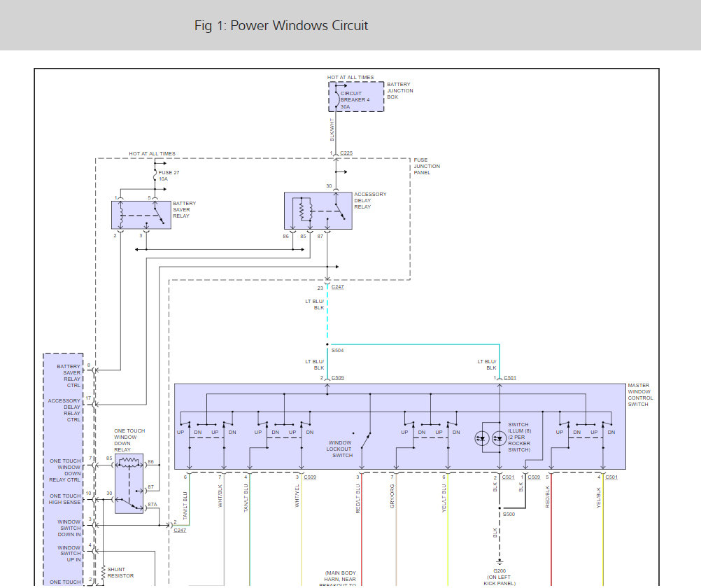Click the Battery Saver Relay symbol
The image size is (701, 588).
point(141,214)
